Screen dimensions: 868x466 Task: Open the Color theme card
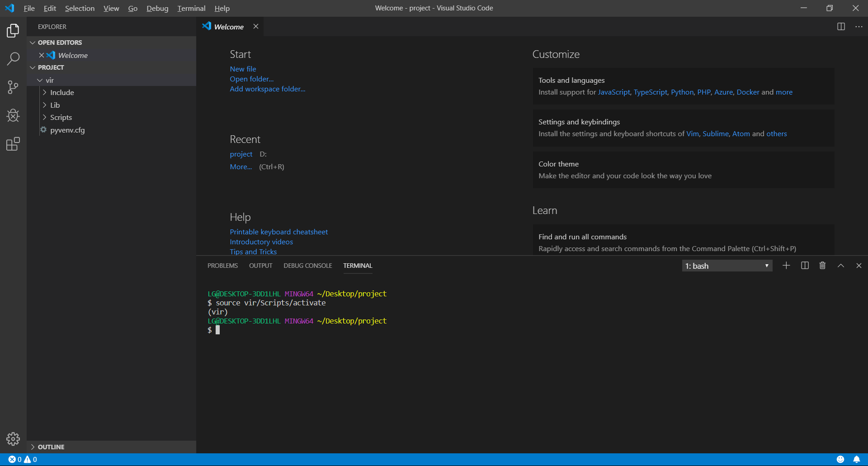(x=684, y=170)
